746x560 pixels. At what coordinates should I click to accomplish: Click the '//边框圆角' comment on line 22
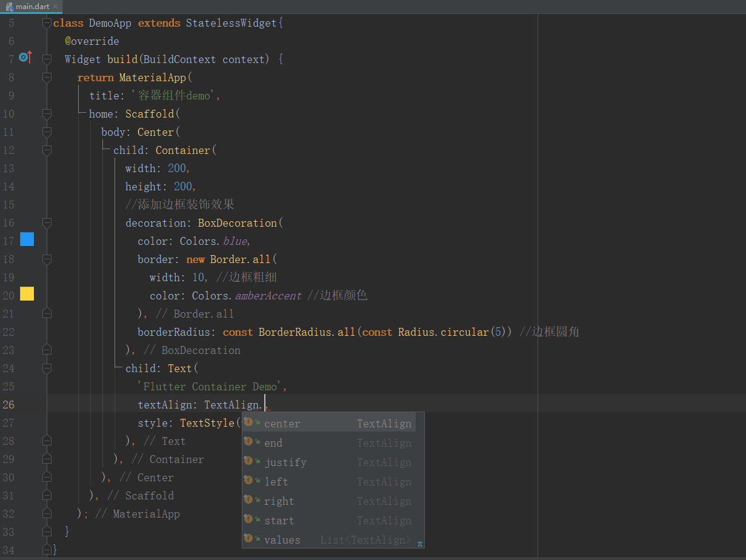[x=549, y=332]
